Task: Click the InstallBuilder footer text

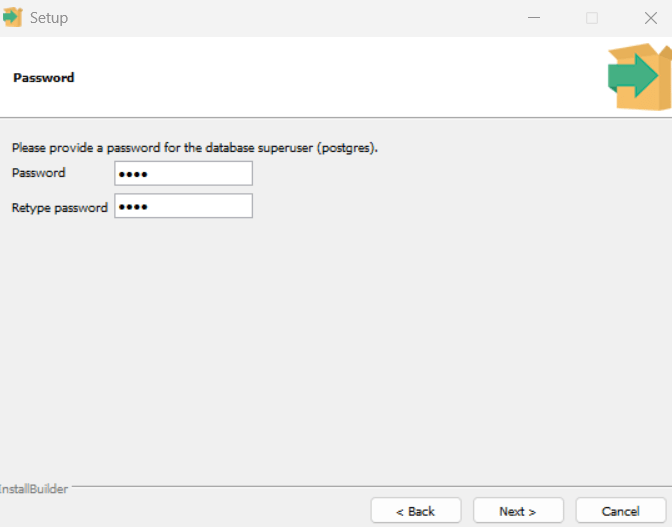Action: 34,489
